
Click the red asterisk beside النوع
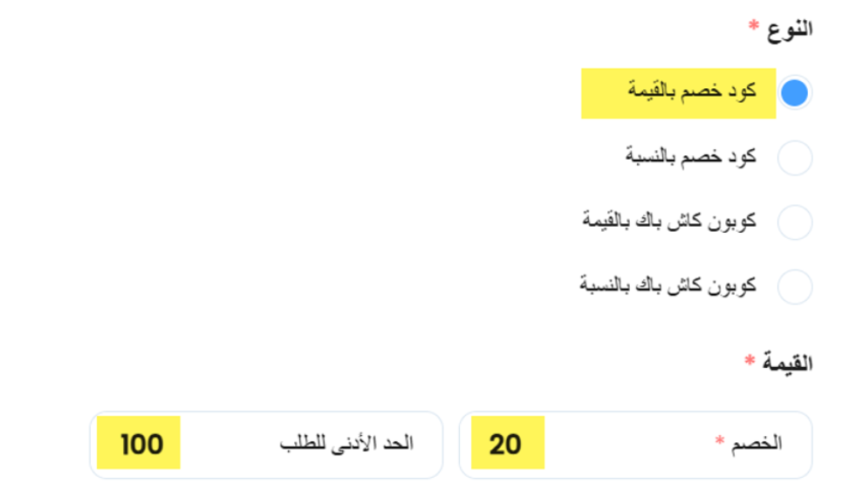[x=754, y=24]
